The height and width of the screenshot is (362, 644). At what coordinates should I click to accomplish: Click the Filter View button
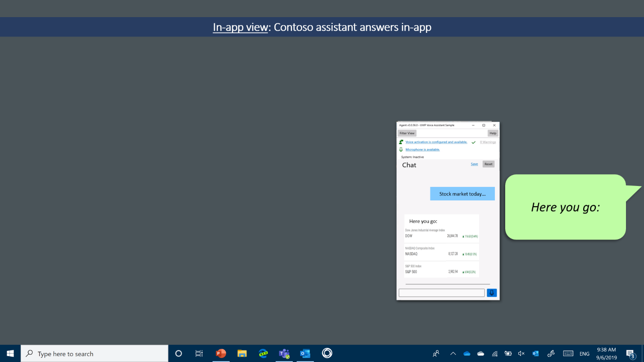click(407, 133)
